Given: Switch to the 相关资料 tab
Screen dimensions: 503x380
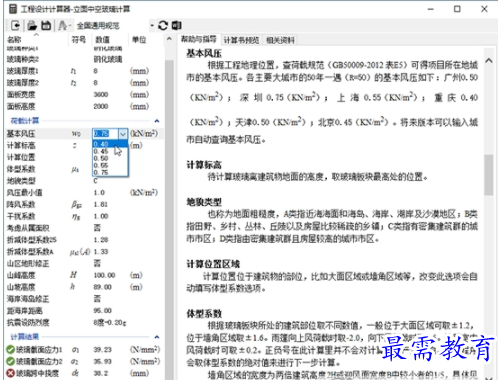Looking at the screenshot, I should click(x=280, y=40).
